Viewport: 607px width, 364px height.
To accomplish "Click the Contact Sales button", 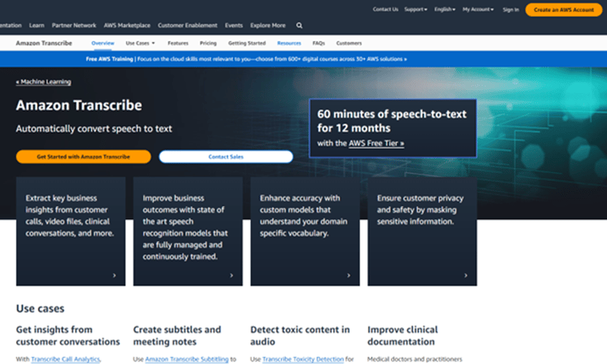I will pos(225,157).
